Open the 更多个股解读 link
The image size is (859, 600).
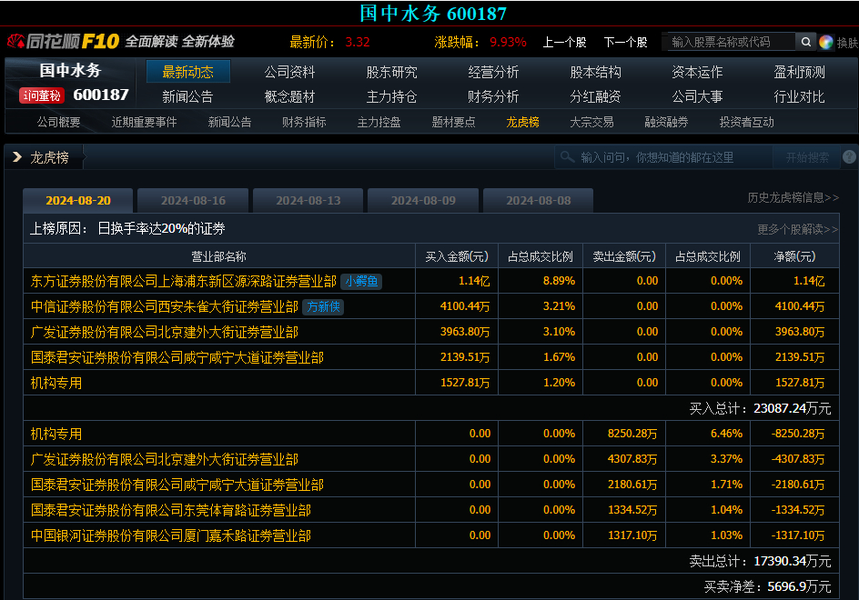click(x=798, y=230)
